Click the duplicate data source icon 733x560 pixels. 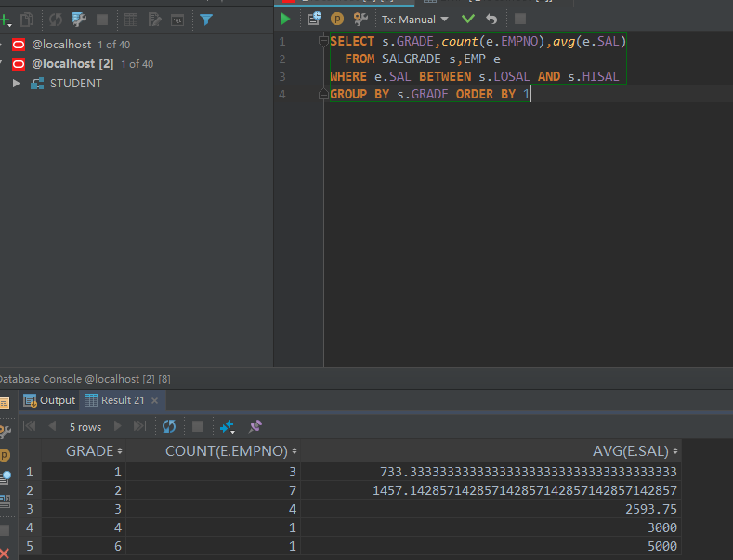click(x=27, y=20)
